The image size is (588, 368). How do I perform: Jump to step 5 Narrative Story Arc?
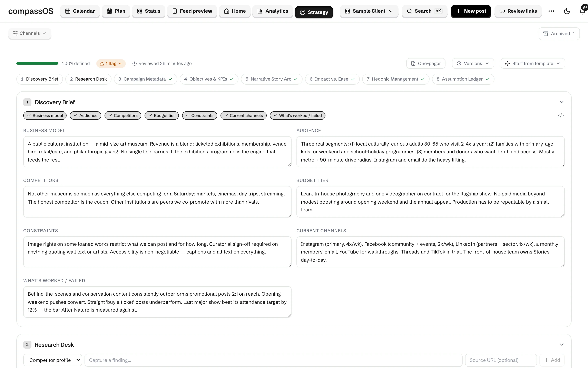coord(272,79)
